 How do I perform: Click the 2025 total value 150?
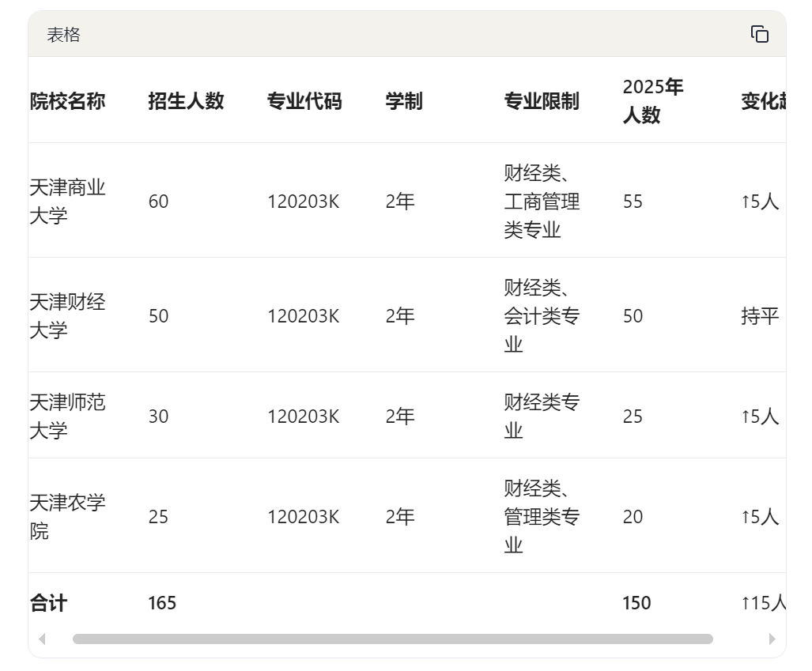click(x=636, y=603)
